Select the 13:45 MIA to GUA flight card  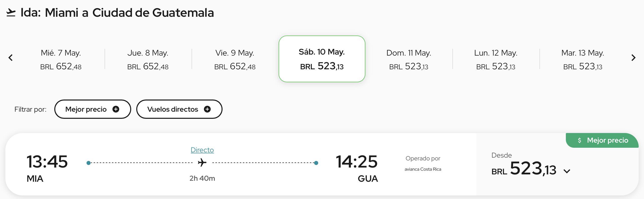[x=241, y=164]
